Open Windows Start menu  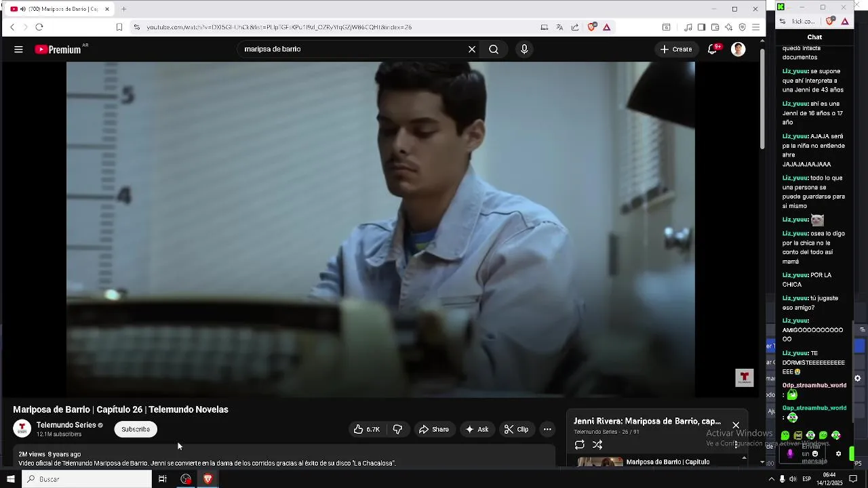[x=10, y=479]
